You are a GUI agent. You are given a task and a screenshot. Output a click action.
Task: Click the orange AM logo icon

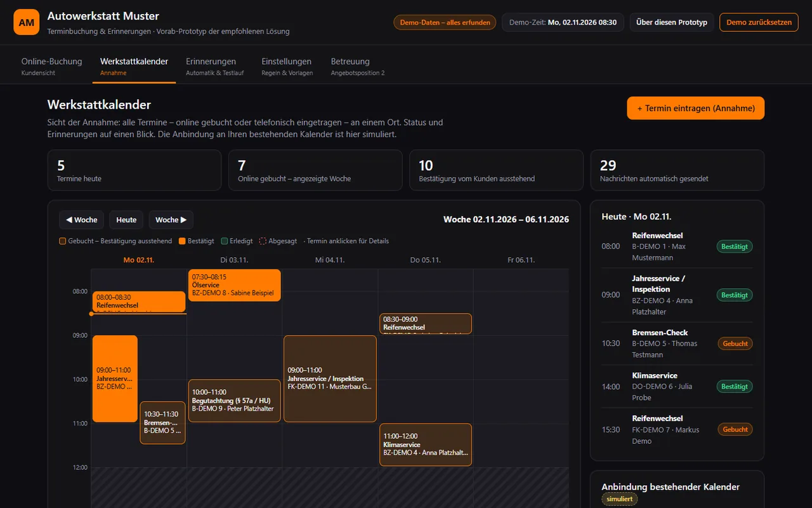point(27,22)
